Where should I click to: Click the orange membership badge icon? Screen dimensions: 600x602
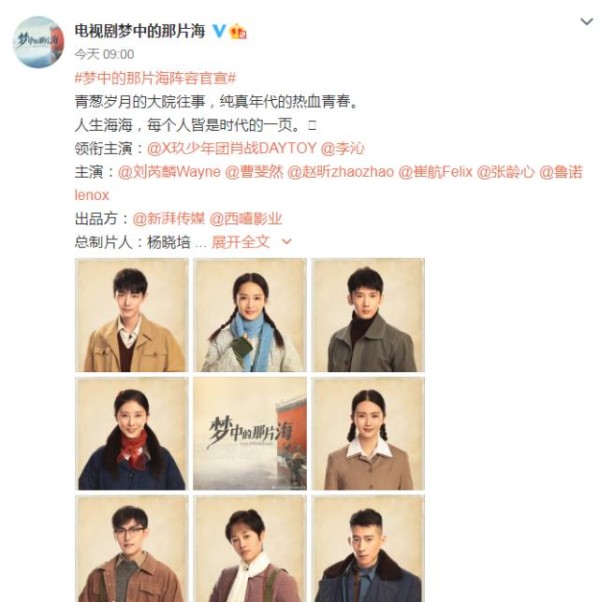point(238,31)
